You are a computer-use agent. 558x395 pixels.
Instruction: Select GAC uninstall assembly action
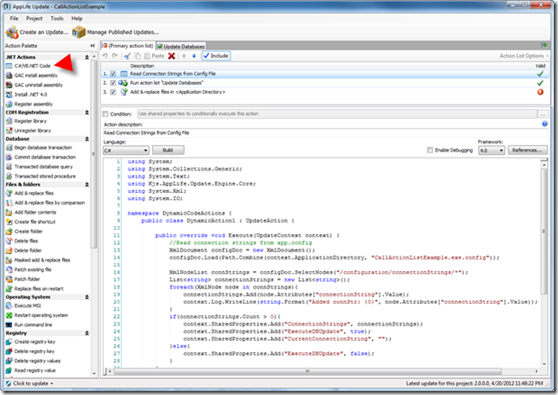pos(34,85)
